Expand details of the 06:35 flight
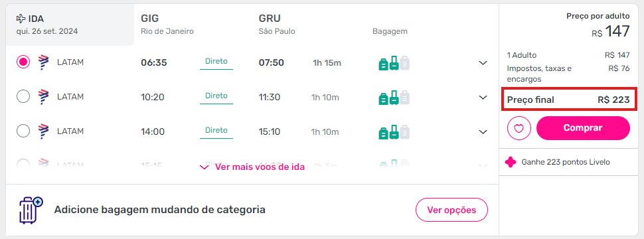Screen dimensions: 644x239 click(483, 63)
